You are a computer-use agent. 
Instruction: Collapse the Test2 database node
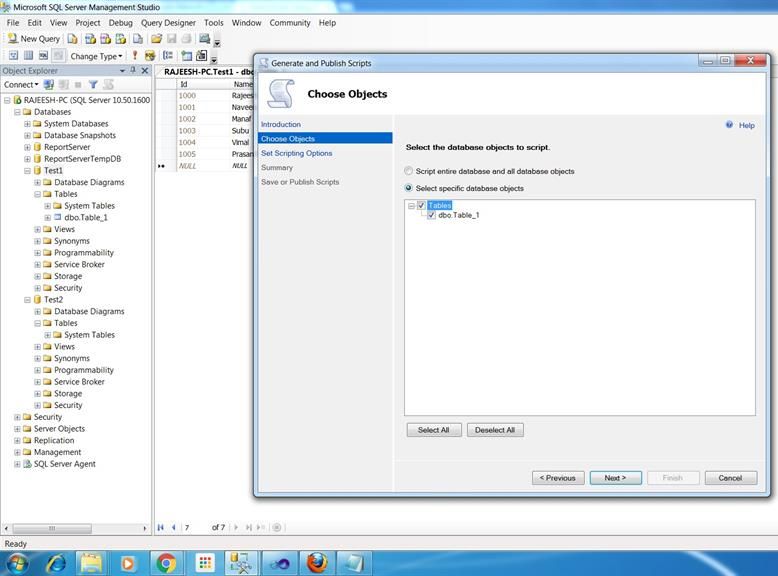point(27,300)
